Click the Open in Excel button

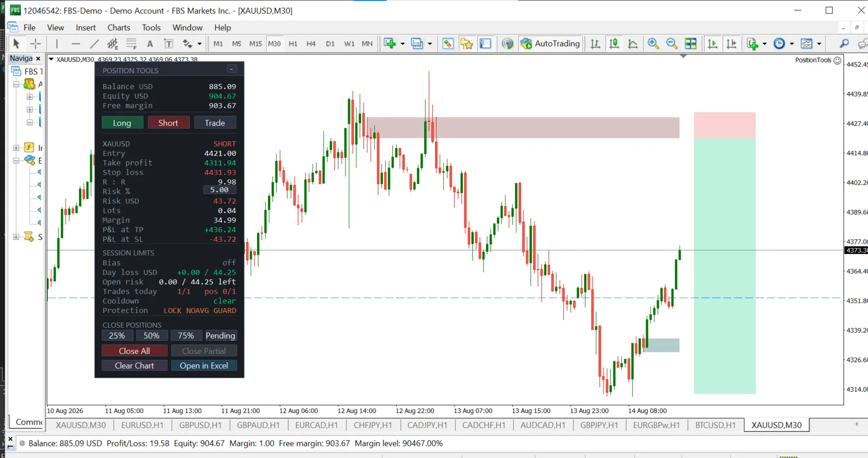pos(204,365)
